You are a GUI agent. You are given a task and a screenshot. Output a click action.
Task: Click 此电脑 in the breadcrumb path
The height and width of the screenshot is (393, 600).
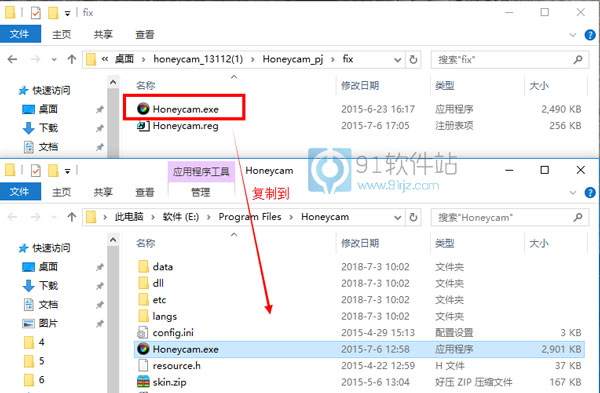(129, 217)
